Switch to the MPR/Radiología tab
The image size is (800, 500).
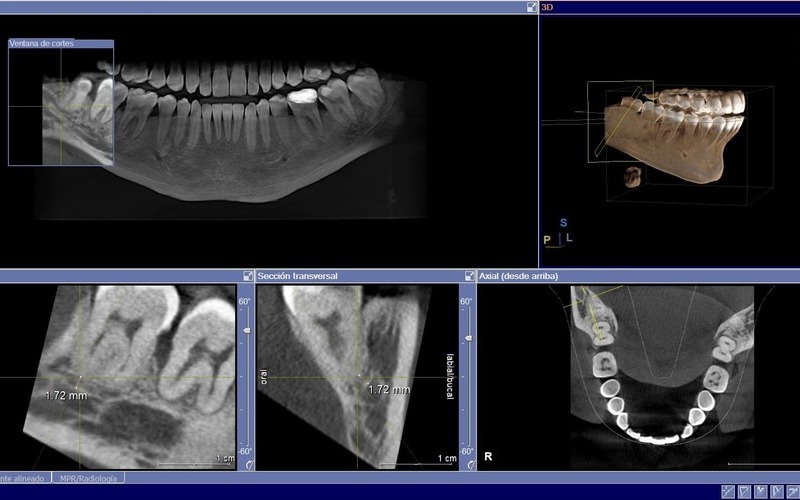pyautogui.click(x=86, y=479)
